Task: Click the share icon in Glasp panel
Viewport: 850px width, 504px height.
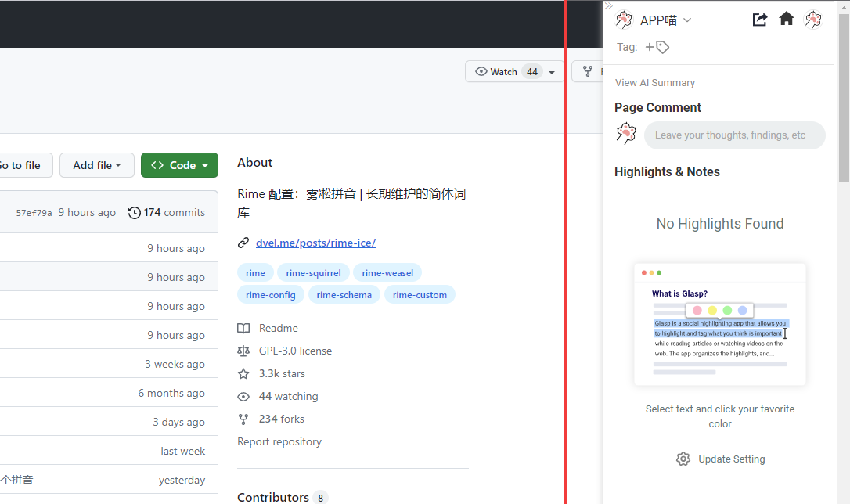Action: pos(759,20)
